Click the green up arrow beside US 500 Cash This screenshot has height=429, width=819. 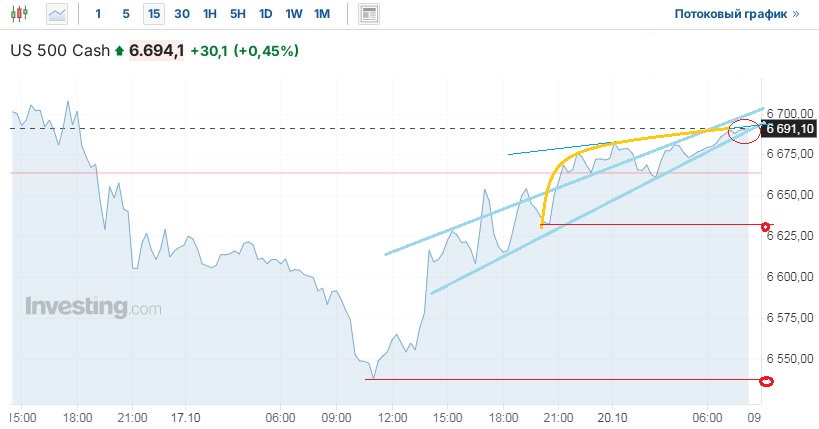pyautogui.click(x=120, y=50)
